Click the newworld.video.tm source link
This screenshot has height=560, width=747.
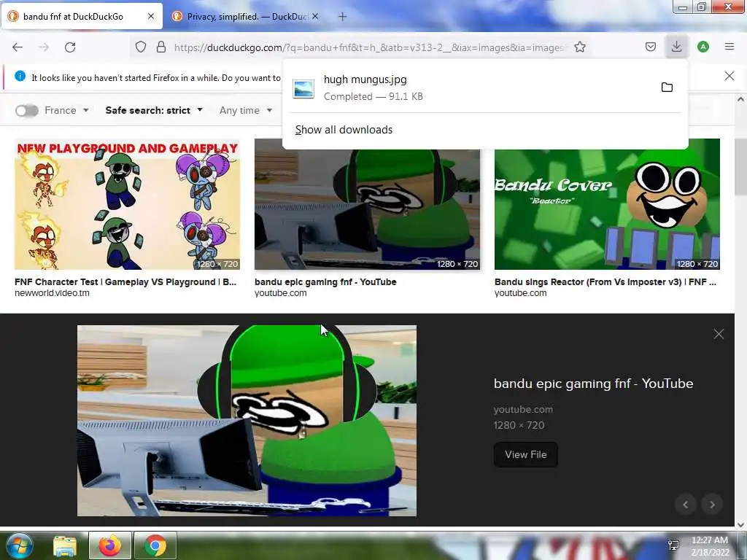click(x=52, y=293)
